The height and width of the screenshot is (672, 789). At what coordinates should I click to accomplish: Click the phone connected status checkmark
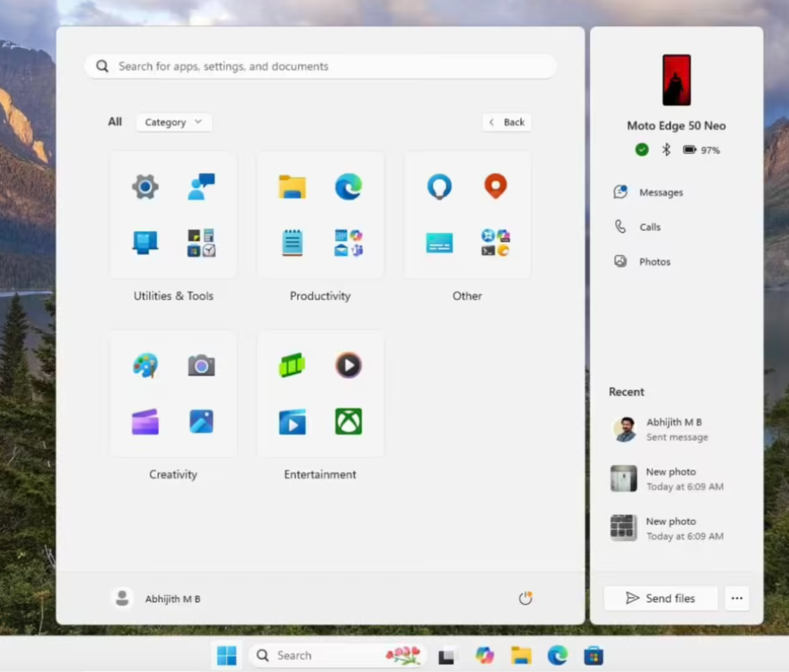pos(641,150)
